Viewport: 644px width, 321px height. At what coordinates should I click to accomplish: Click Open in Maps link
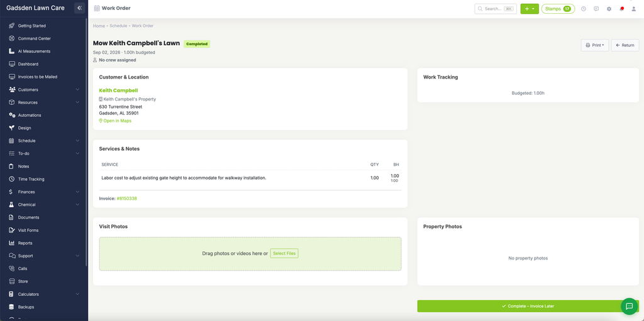(x=116, y=121)
